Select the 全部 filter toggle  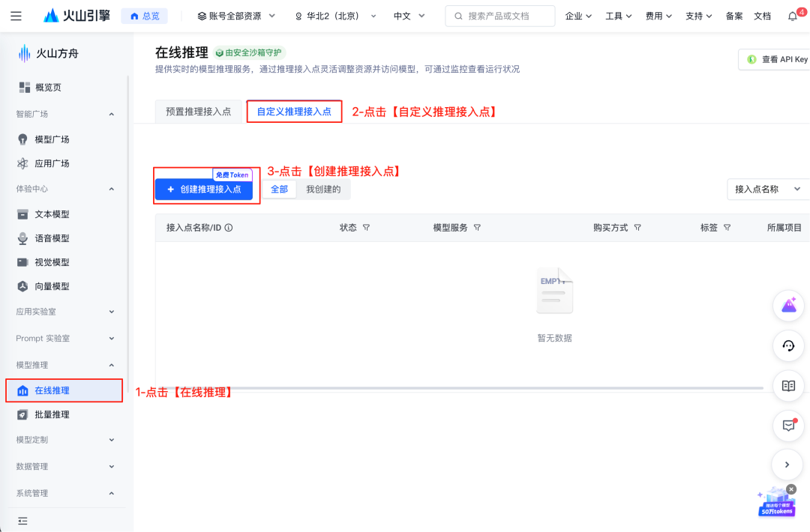click(280, 190)
